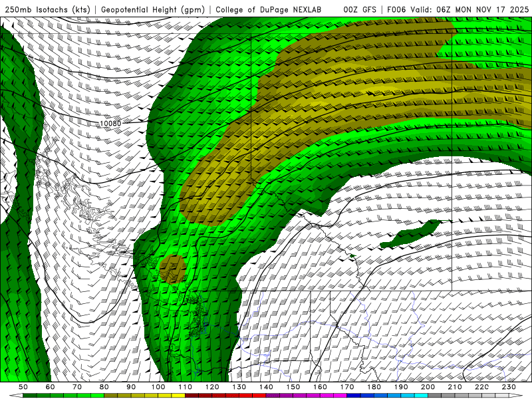Click the right arrow end of the color bar

515,396
